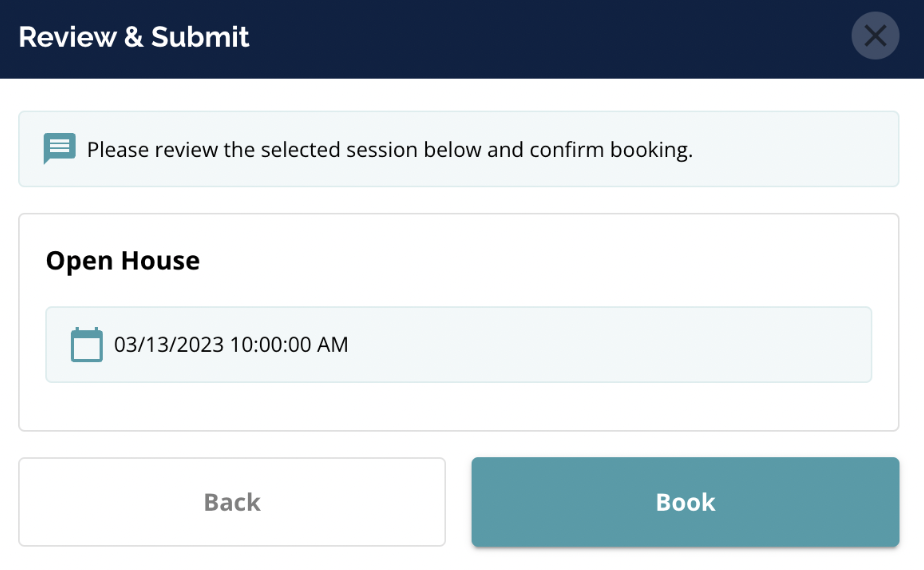924x570 pixels.
Task: Click the word "Submit" in the header
Action: click(x=200, y=37)
